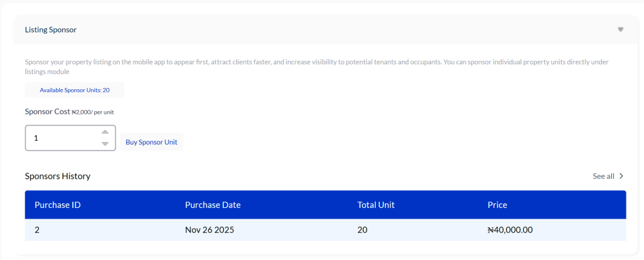Screen dimensions: 644x260
Task: Click the chevron arrow beside See all
Action: [621, 176]
